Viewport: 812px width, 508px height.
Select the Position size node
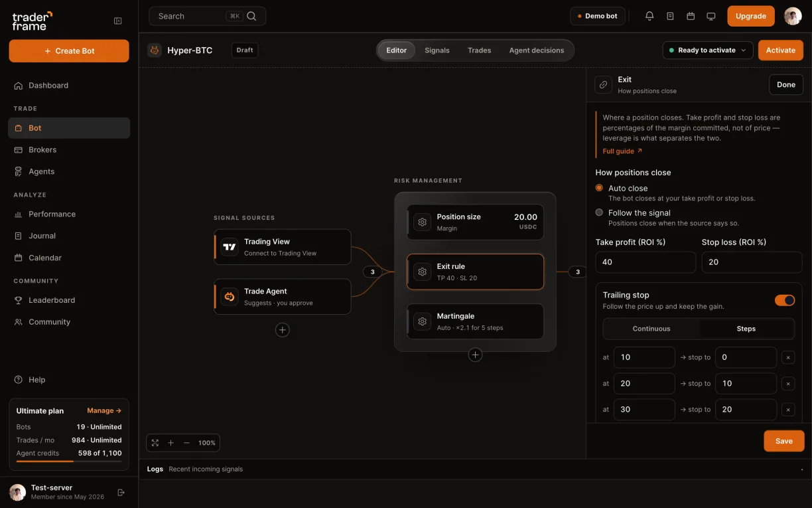click(x=475, y=222)
